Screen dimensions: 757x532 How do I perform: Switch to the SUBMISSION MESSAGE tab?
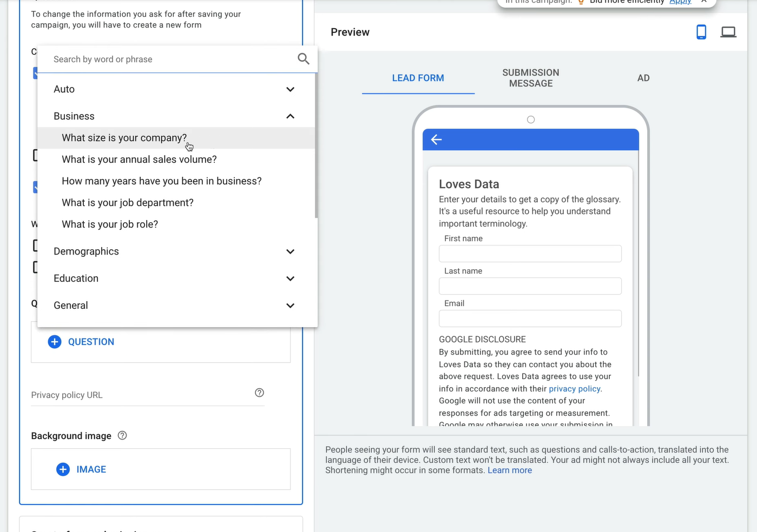[530, 78]
